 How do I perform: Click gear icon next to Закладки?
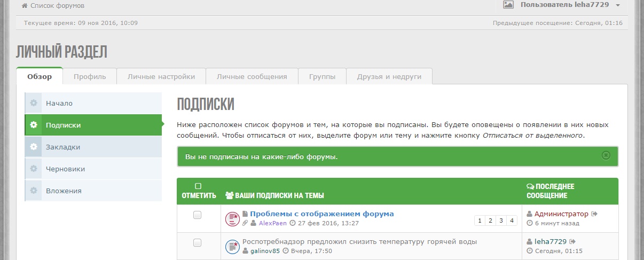(34, 147)
